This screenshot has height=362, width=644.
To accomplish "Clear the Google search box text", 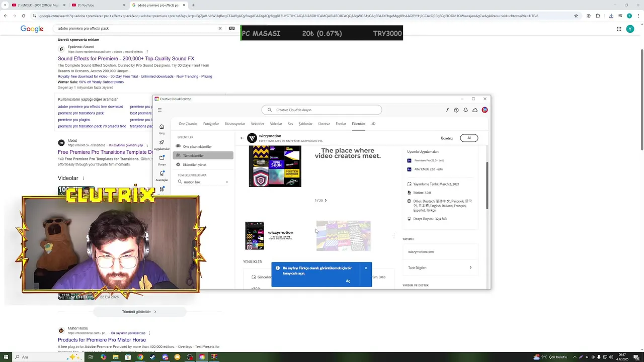I will pyautogui.click(x=220, y=28).
